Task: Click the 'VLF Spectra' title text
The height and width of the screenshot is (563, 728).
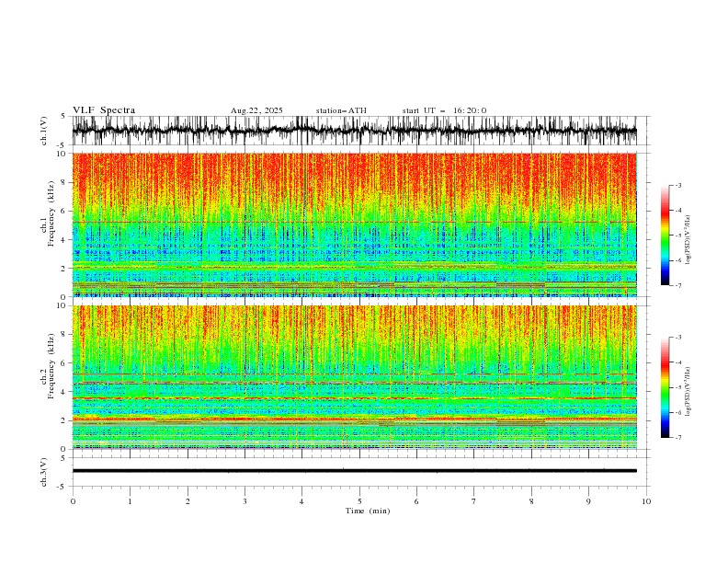Action: pyautogui.click(x=104, y=110)
